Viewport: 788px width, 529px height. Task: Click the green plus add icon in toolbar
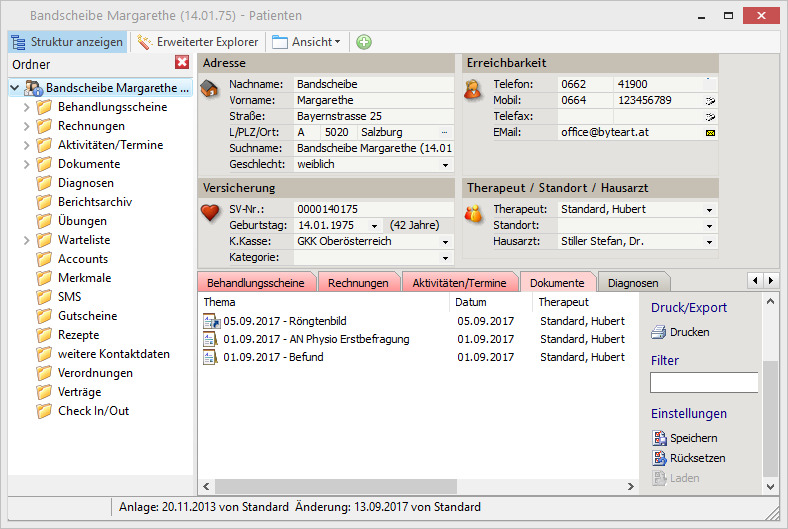(364, 42)
